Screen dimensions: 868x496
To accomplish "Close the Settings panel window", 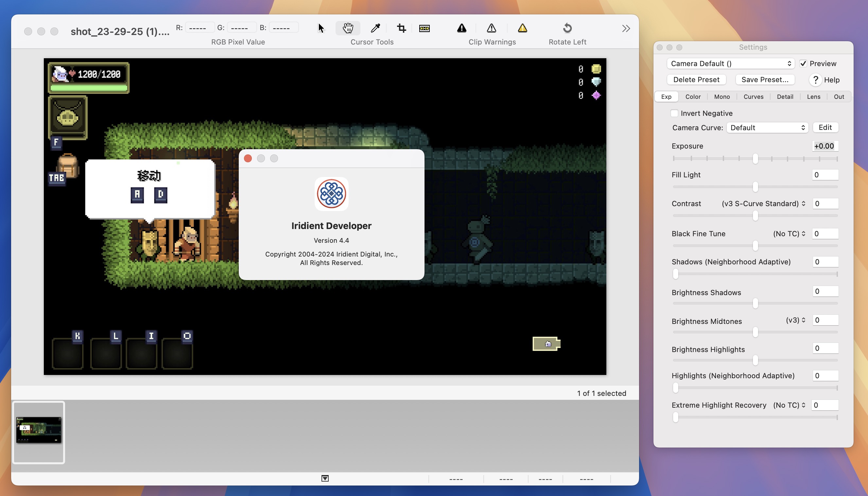I will (660, 47).
